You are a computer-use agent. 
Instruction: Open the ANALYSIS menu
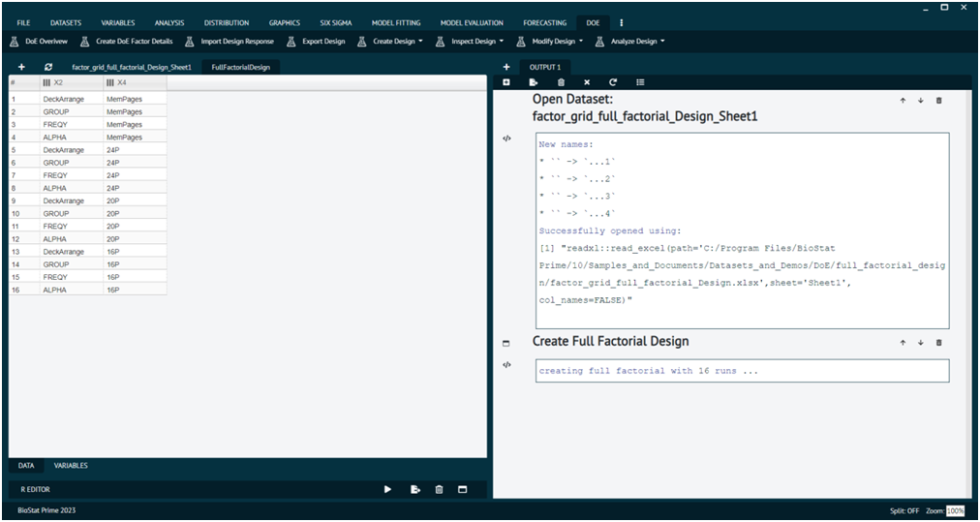click(x=169, y=22)
